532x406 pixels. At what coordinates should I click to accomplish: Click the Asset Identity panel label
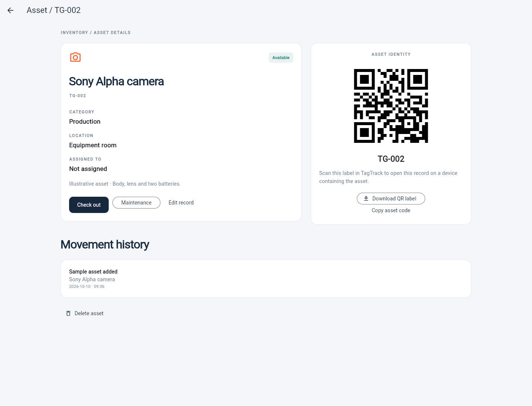[x=391, y=54]
